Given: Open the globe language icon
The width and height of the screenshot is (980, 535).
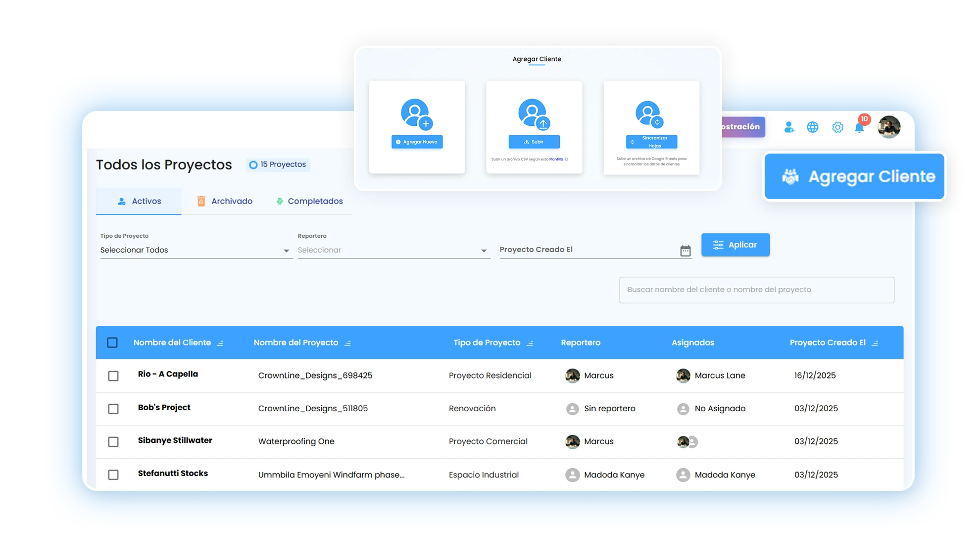Looking at the screenshot, I should pos(813,127).
